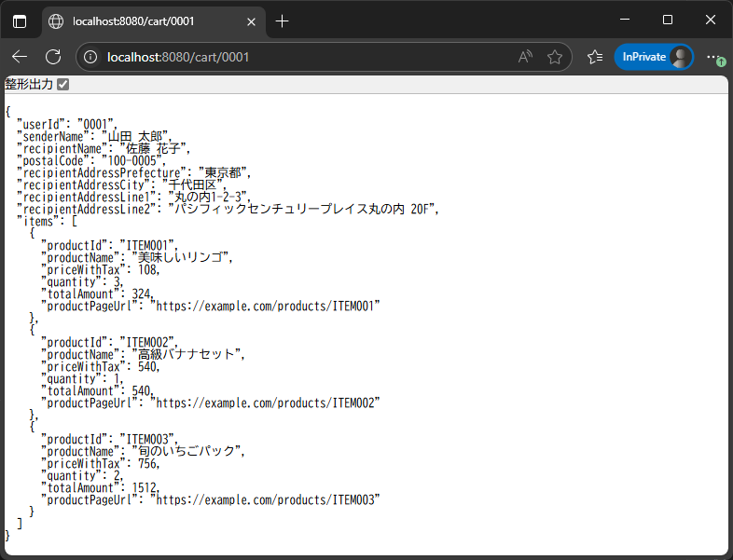Close the browser window
Viewport: 733px width, 560px height.
(711, 20)
